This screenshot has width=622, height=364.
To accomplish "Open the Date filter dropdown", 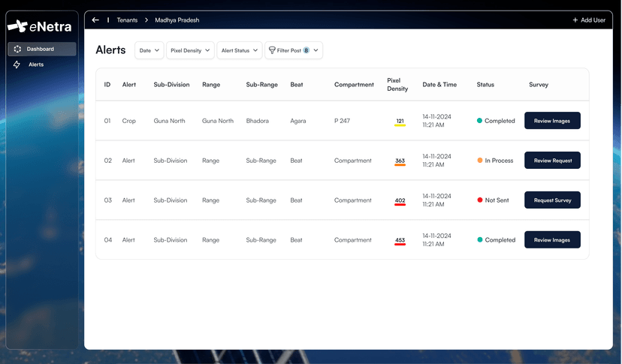I will 149,50.
